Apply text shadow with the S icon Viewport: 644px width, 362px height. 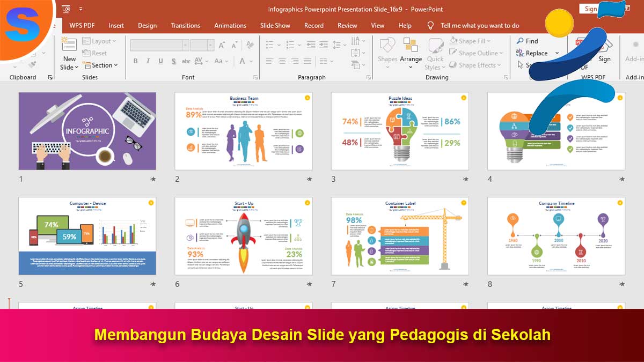tap(173, 61)
